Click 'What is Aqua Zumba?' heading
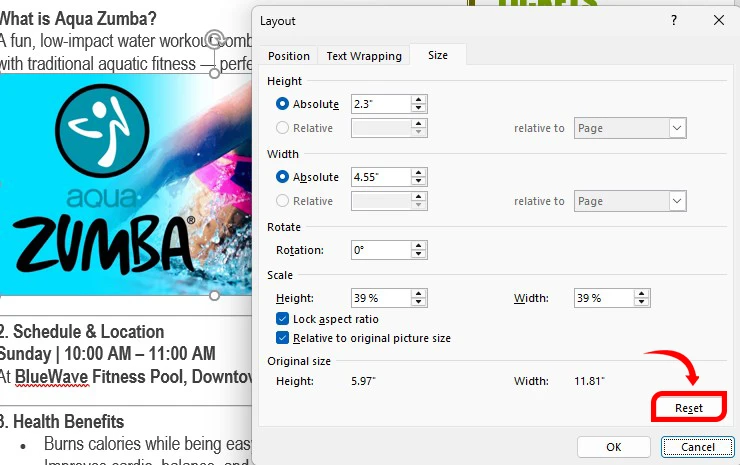 pyautogui.click(x=78, y=19)
